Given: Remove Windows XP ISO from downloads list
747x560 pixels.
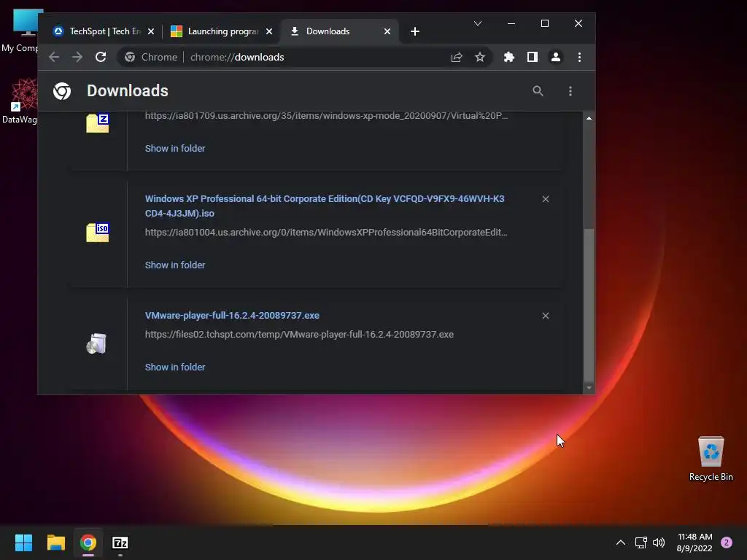Looking at the screenshot, I should tap(546, 199).
